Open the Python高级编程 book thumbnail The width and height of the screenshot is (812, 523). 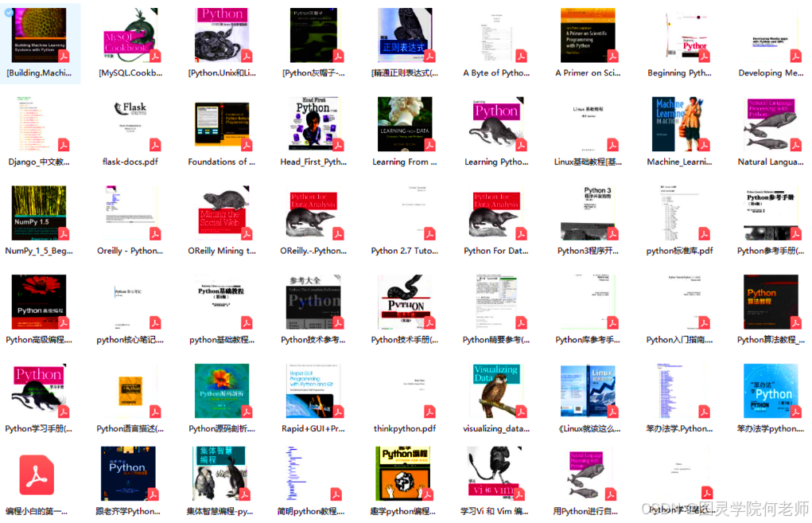(39, 302)
